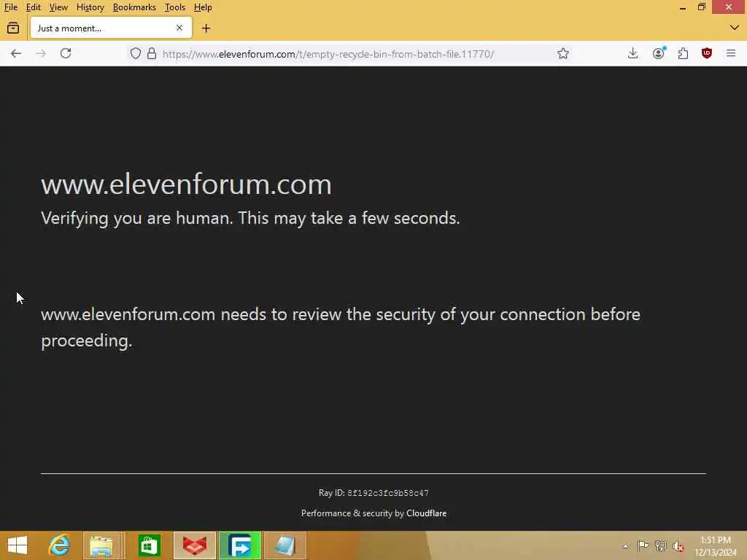
Task: Switch to the green arrow taskbar app
Action: coord(239,545)
